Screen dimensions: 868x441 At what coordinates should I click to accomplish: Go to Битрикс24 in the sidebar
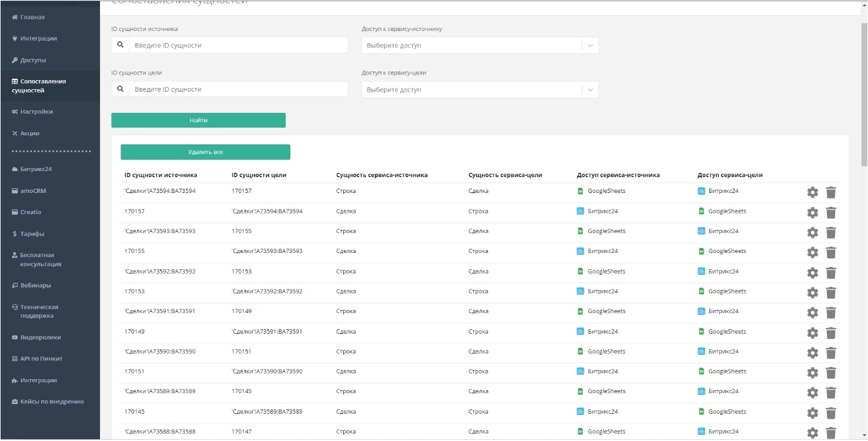pyautogui.click(x=36, y=169)
